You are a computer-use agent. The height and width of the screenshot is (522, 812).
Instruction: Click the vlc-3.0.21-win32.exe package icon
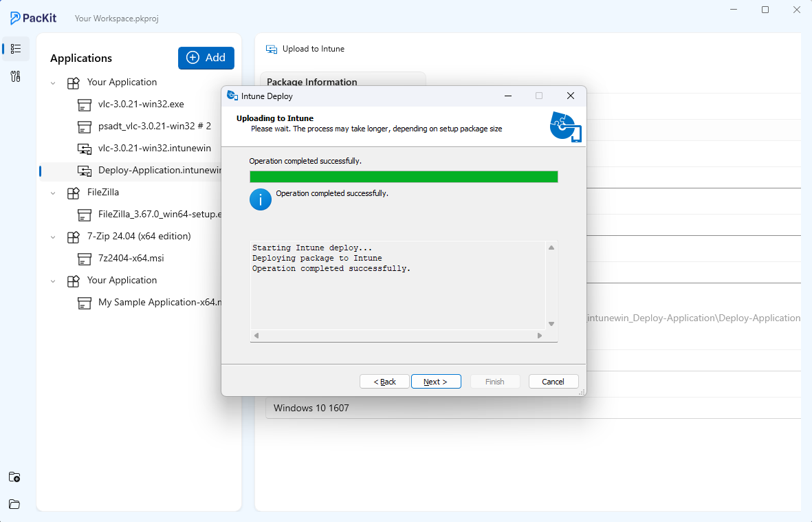tap(85, 105)
